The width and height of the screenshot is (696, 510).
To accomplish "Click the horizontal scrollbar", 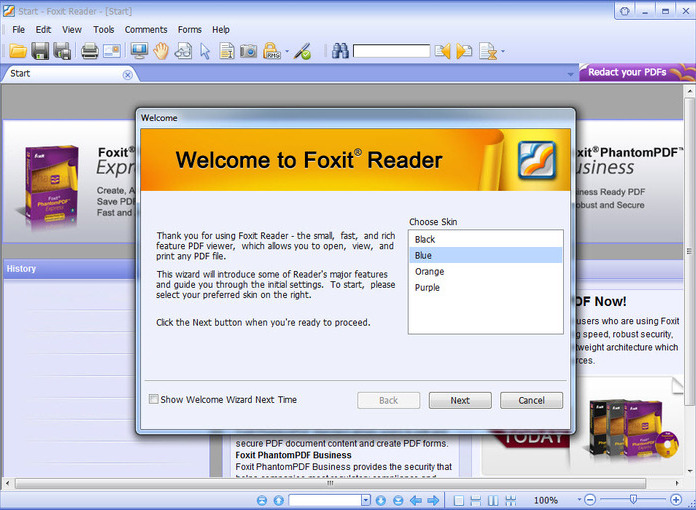I will point(331,483).
